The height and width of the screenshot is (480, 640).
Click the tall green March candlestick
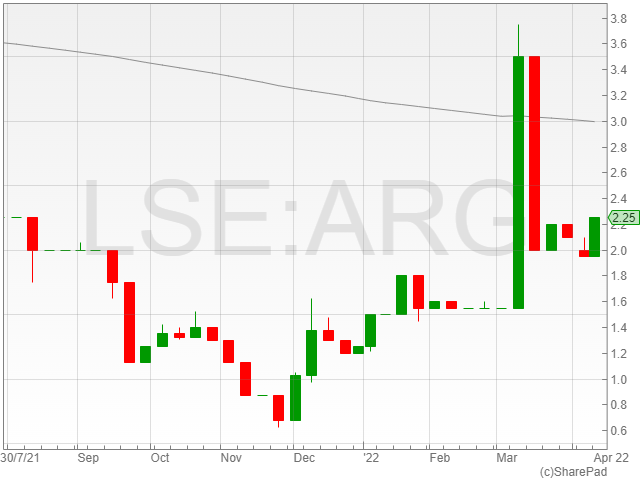pyautogui.click(x=518, y=180)
